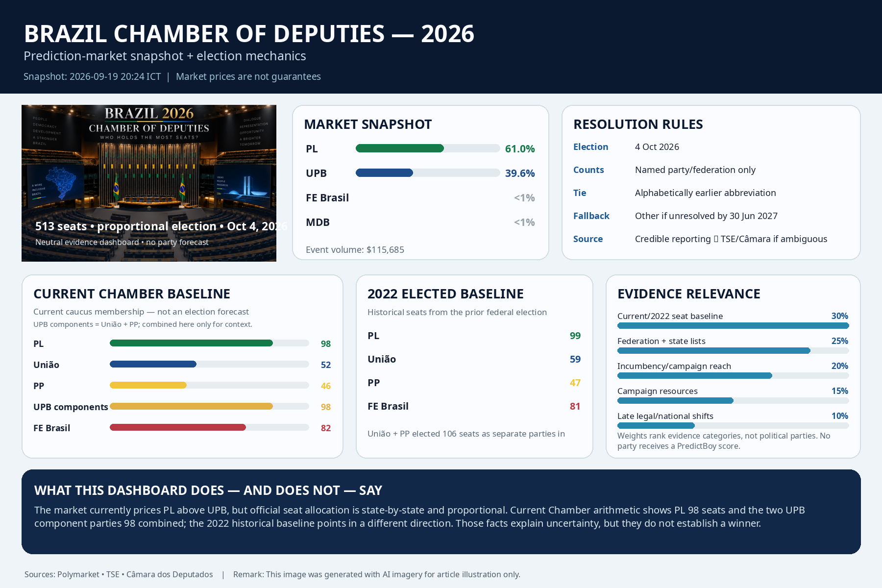This screenshot has height=588, width=882.
Task: Select the value 52 for União
Action: [326, 365]
